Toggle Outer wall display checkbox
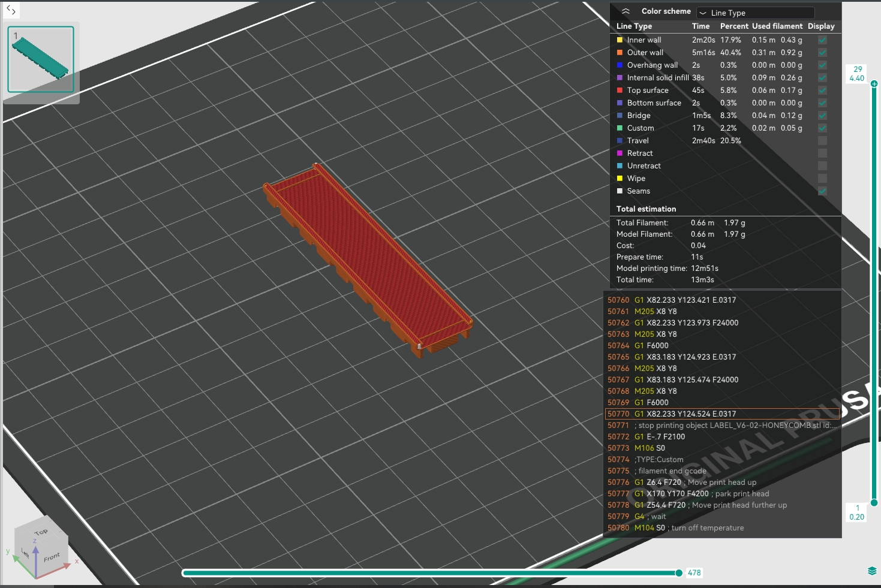Viewport: 881px width, 588px height. click(x=822, y=53)
